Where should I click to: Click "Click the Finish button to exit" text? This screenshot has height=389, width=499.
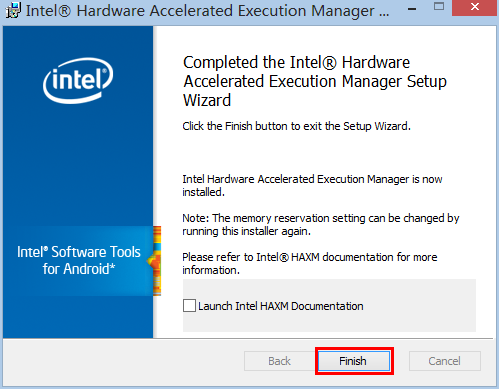[296, 126]
